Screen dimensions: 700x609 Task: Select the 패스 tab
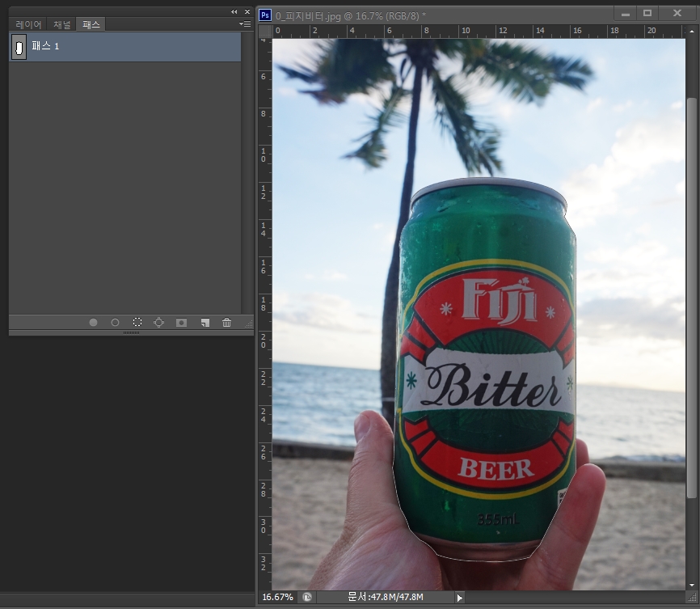point(91,24)
